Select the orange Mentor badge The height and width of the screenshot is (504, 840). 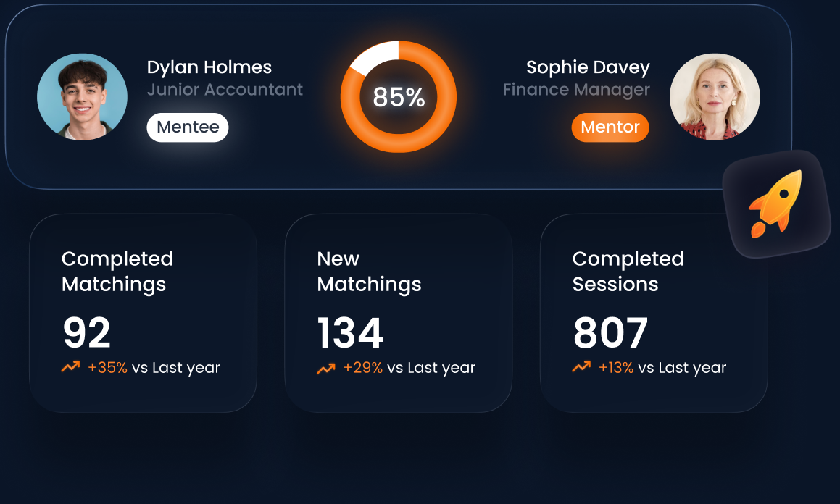pos(610,127)
